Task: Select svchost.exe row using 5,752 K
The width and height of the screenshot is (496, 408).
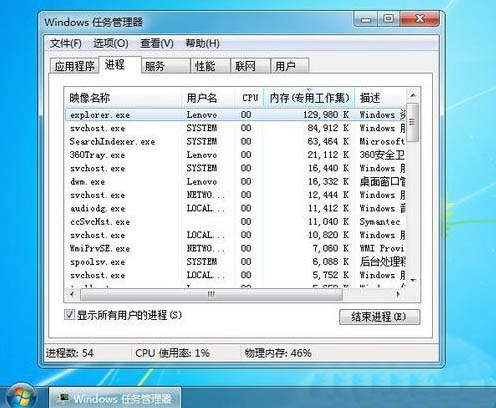Action: (x=235, y=275)
